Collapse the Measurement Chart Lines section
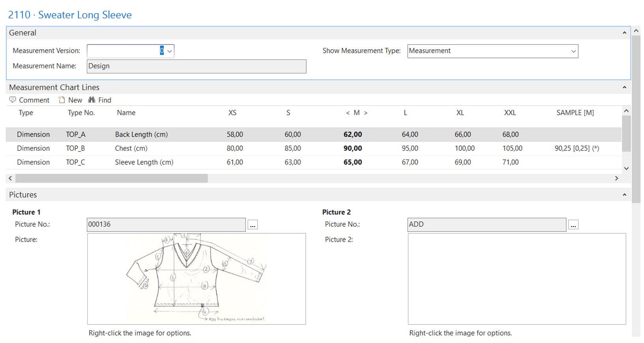 tap(624, 87)
